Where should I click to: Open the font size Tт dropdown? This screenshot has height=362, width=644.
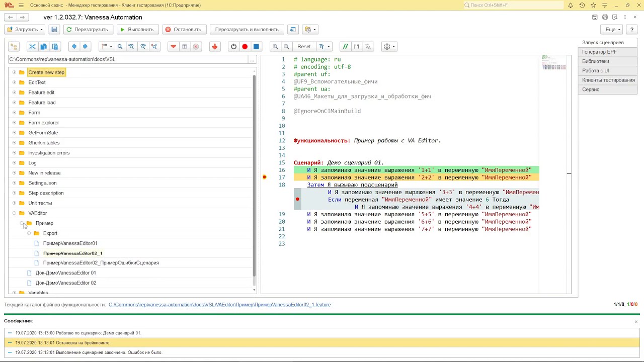point(325,47)
